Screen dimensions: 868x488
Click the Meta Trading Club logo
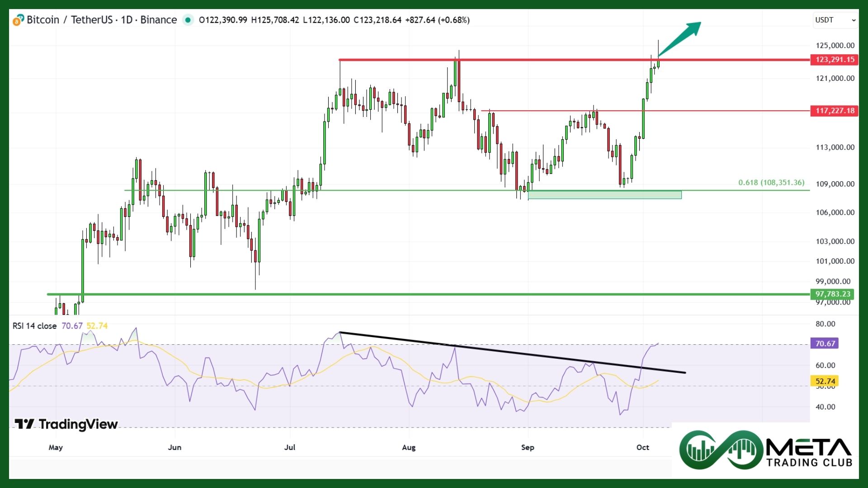pyautogui.click(x=766, y=450)
